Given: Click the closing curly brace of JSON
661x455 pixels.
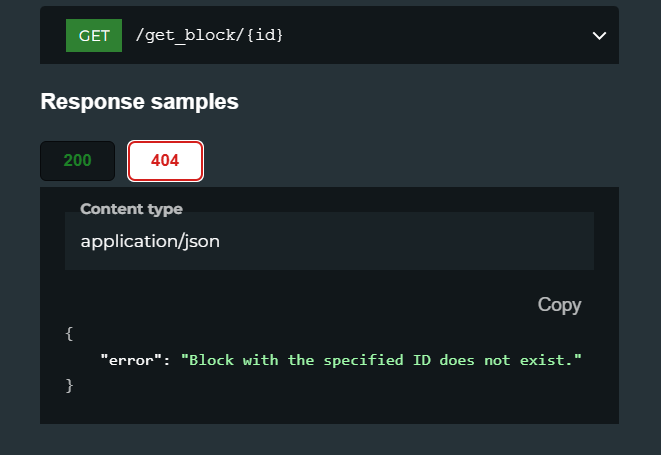Looking at the screenshot, I should [x=70, y=385].
